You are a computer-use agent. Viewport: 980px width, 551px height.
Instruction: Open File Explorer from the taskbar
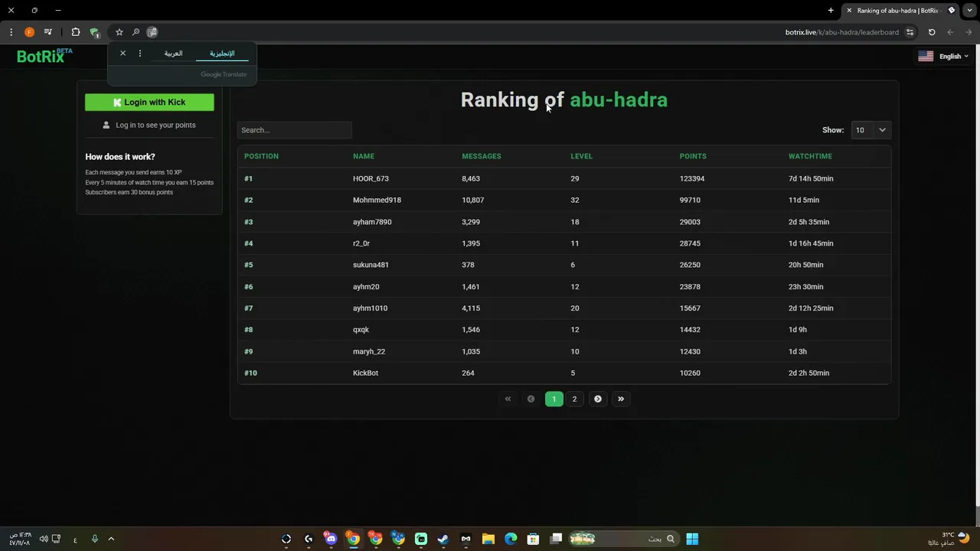(488, 539)
